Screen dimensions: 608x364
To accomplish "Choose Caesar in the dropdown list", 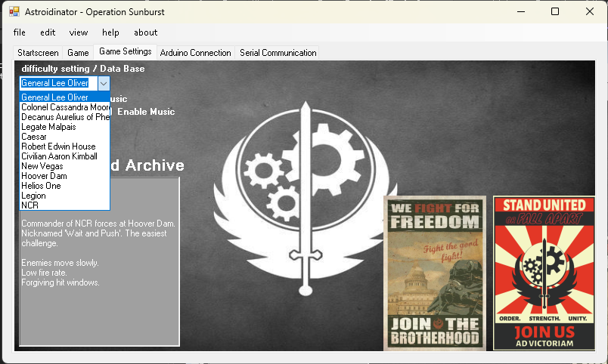I will tap(65, 137).
